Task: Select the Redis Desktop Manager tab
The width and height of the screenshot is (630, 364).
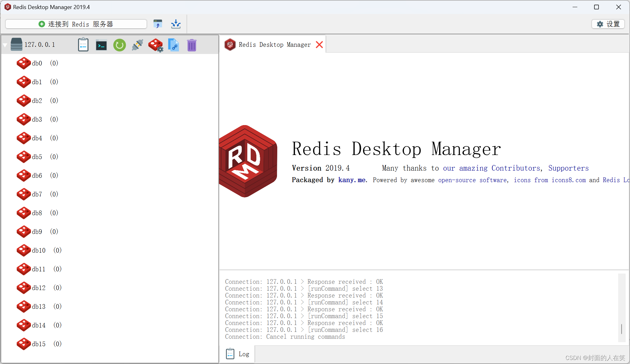Action: 274,44
